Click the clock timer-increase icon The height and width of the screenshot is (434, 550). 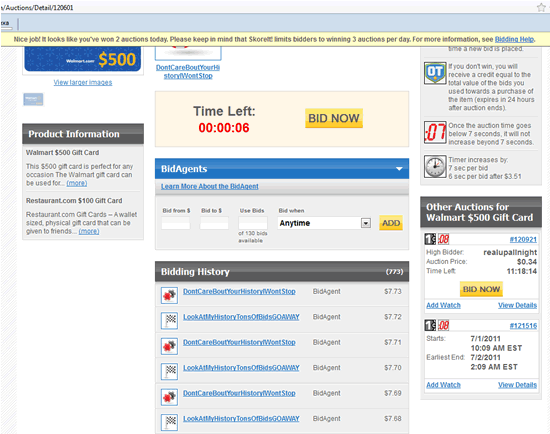click(435, 166)
